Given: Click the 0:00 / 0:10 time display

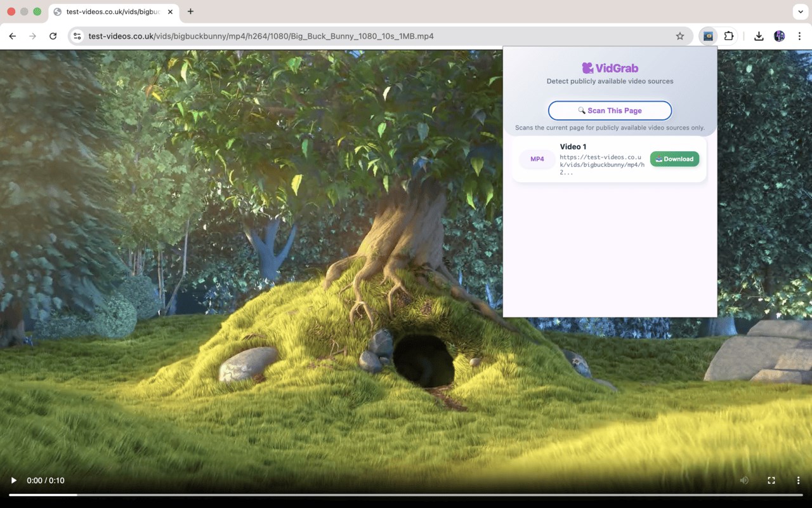Looking at the screenshot, I should point(46,481).
